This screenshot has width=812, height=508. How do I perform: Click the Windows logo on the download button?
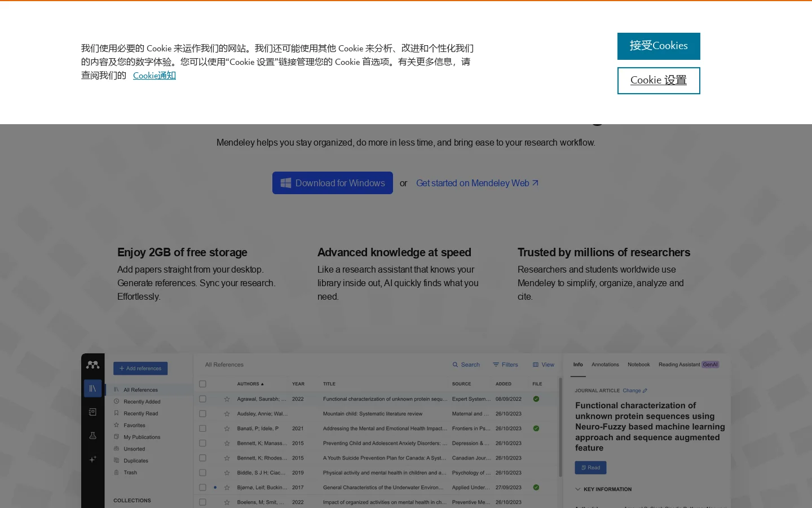[286, 183]
